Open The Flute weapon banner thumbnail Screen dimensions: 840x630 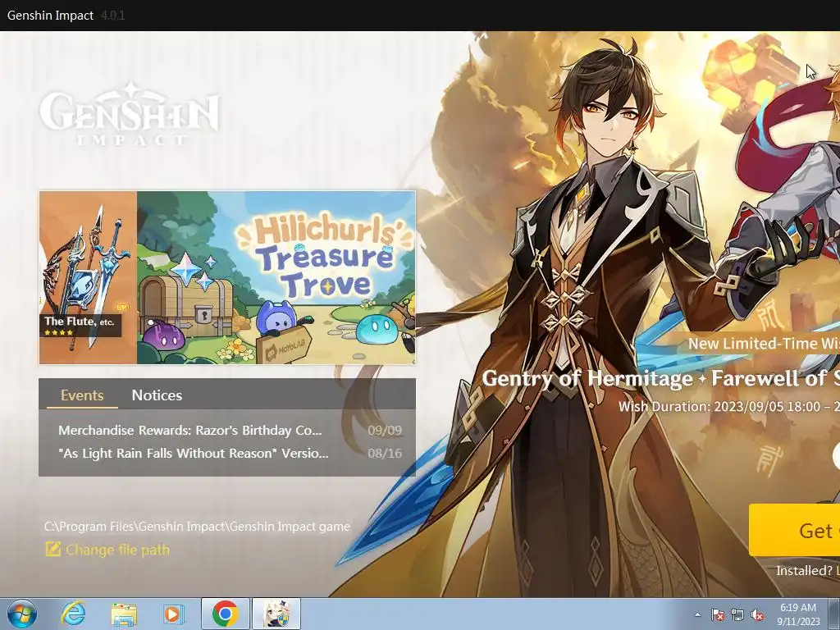[x=88, y=277]
